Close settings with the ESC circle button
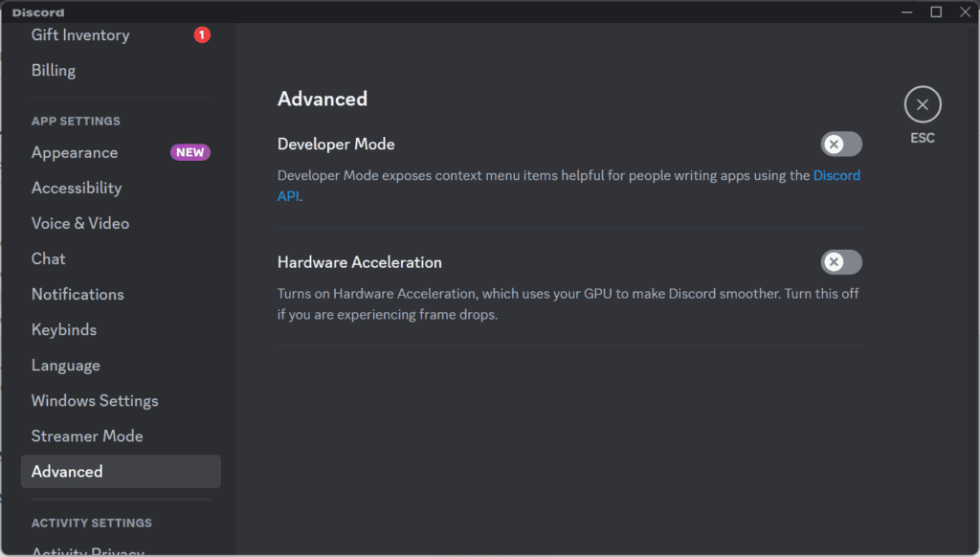980x557 pixels. coord(923,104)
